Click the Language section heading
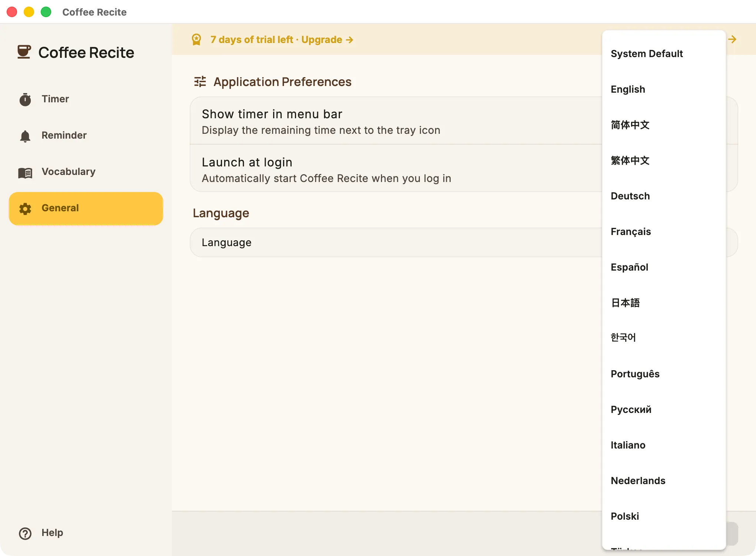The width and height of the screenshot is (756, 556). [221, 213]
